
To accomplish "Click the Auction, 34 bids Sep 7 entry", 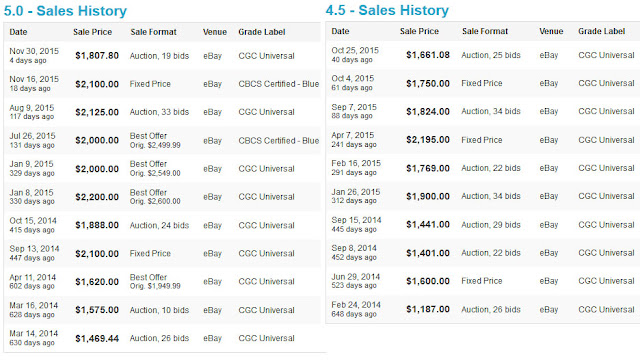I will (491, 111).
